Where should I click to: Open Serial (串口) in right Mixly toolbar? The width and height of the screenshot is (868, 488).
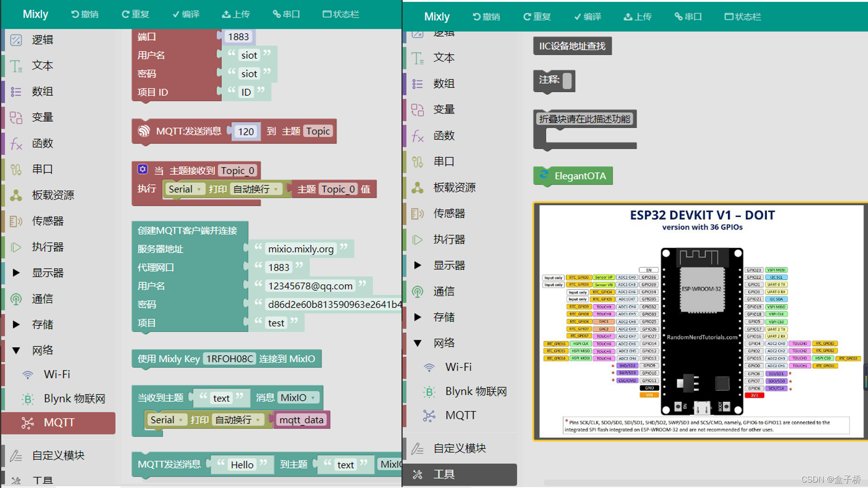(x=688, y=17)
